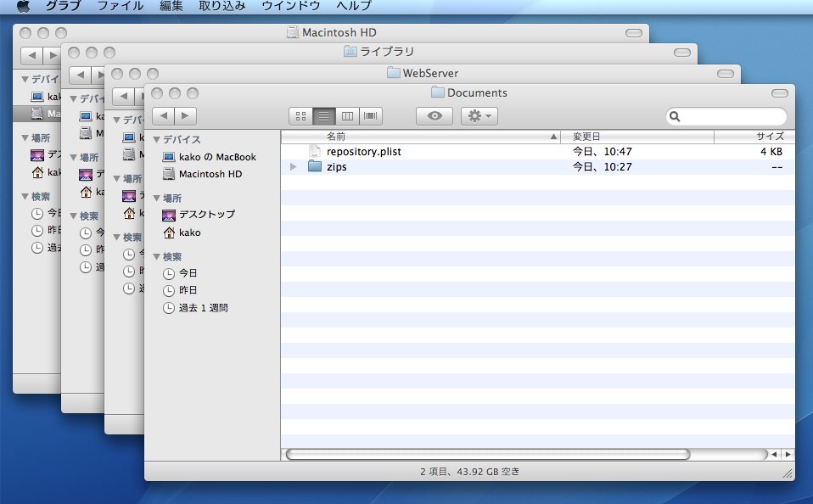Image resolution: width=813 pixels, height=504 pixels.
Task: Select the 今日 saved search in Documents sidebar
Action: pos(180,273)
